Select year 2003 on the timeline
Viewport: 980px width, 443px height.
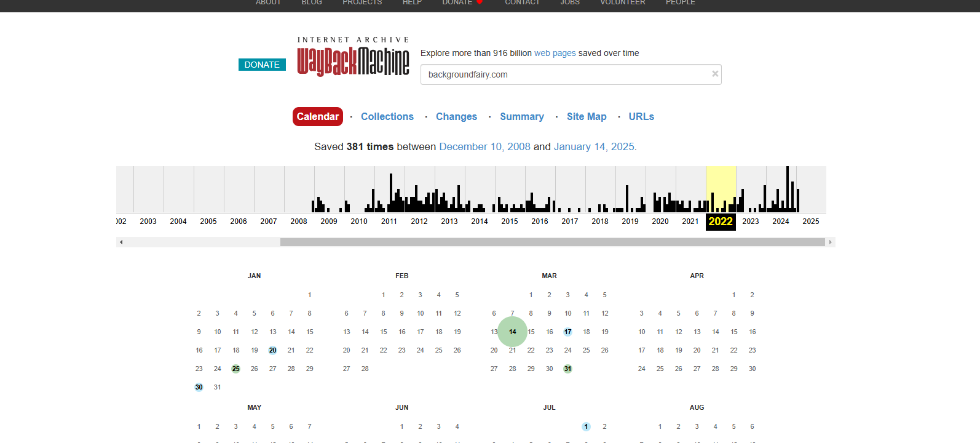[x=148, y=221]
